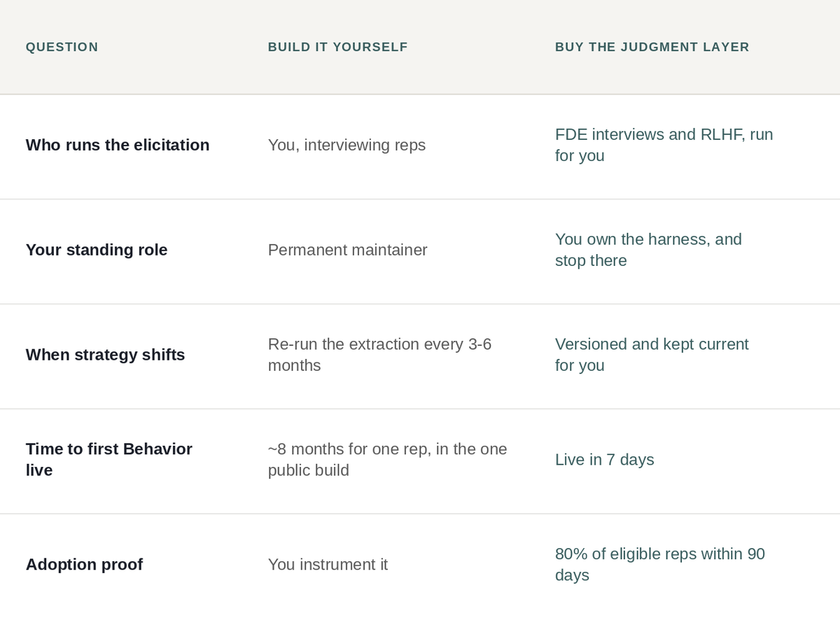840x618 pixels.
Task: Click 'You own the harness' cell text
Action: [x=648, y=250]
